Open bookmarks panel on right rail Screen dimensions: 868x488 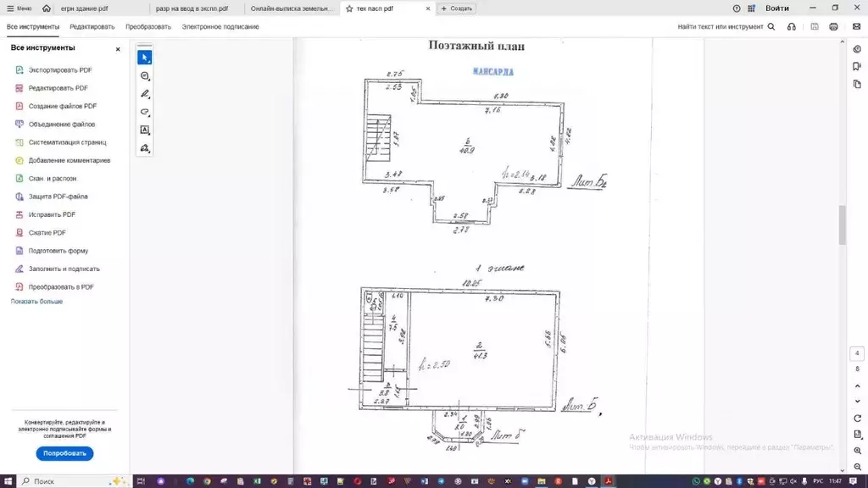(x=857, y=66)
